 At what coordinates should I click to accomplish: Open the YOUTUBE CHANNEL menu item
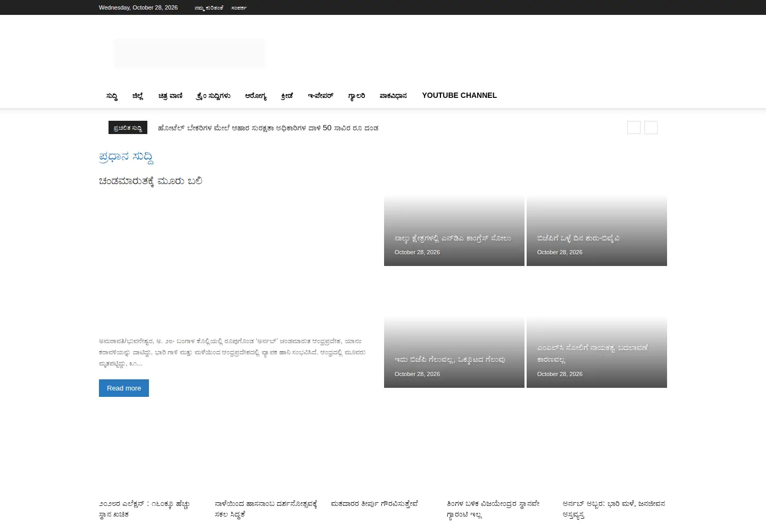460,95
